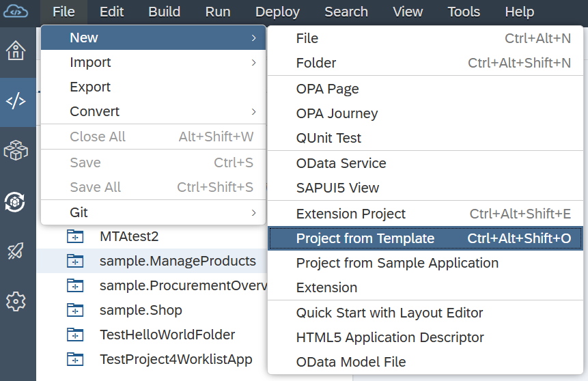Click the sample.ManageProducts folder icon
The image size is (588, 381).
(75, 261)
